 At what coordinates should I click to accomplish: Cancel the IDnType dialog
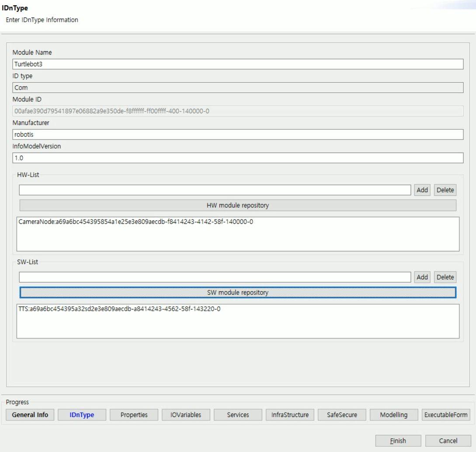444,441
